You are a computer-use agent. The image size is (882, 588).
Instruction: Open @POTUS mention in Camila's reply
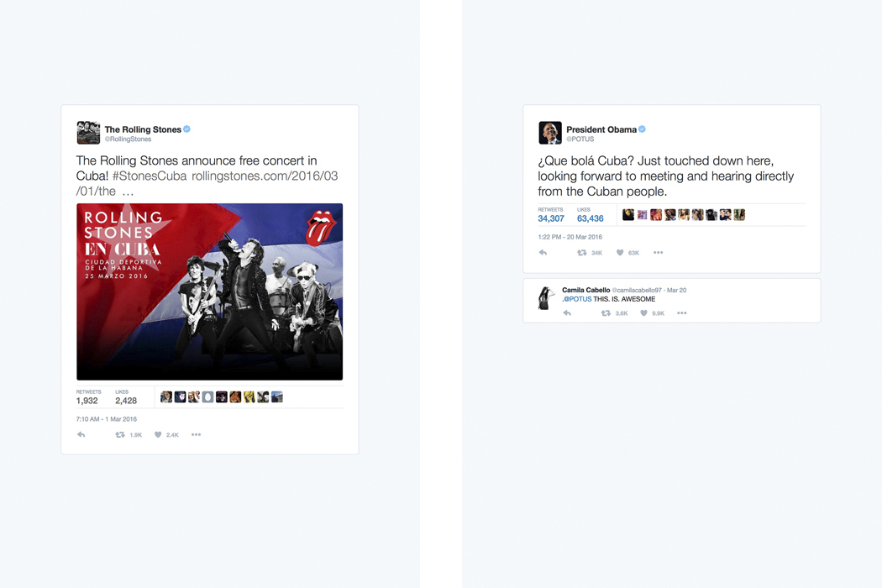577,299
